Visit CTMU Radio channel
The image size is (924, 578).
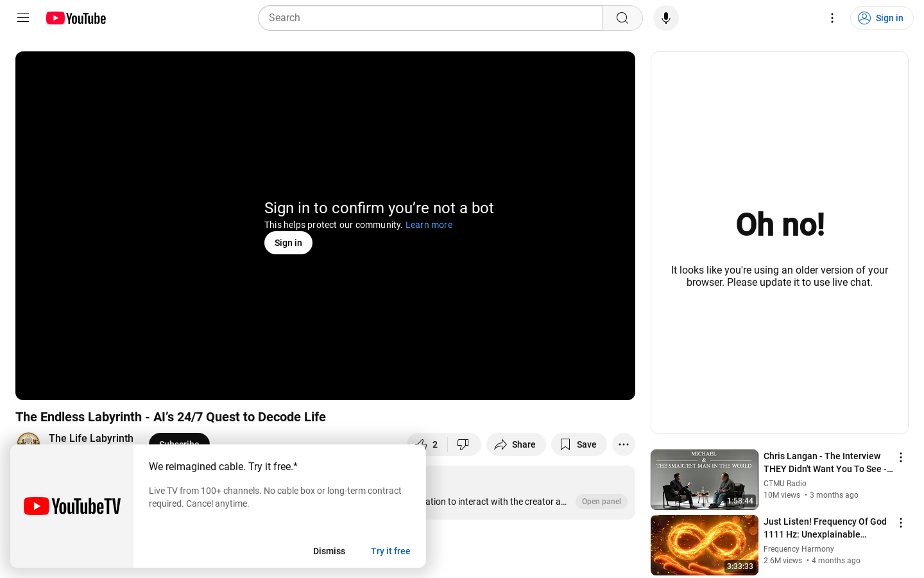pos(785,484)
